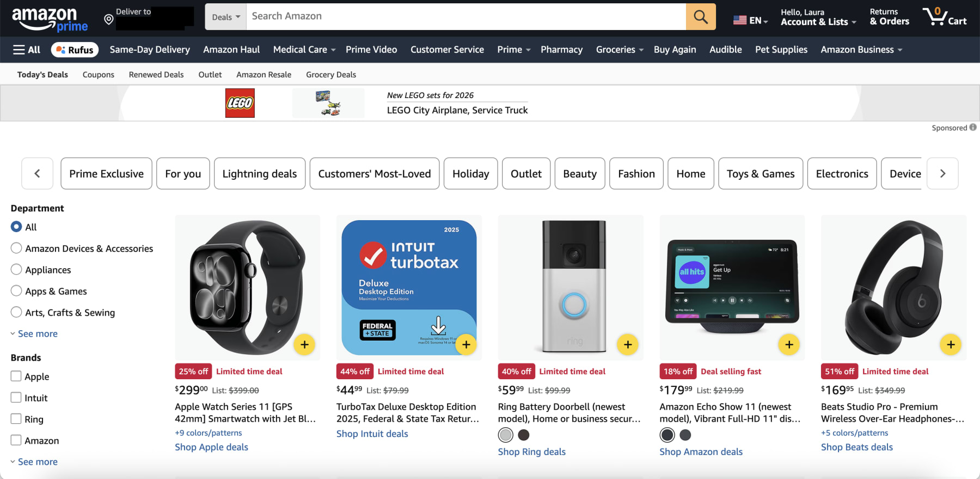Check the Ring brand checkbox
This screenshot has width=980, height=479.
tap(15, 419)
